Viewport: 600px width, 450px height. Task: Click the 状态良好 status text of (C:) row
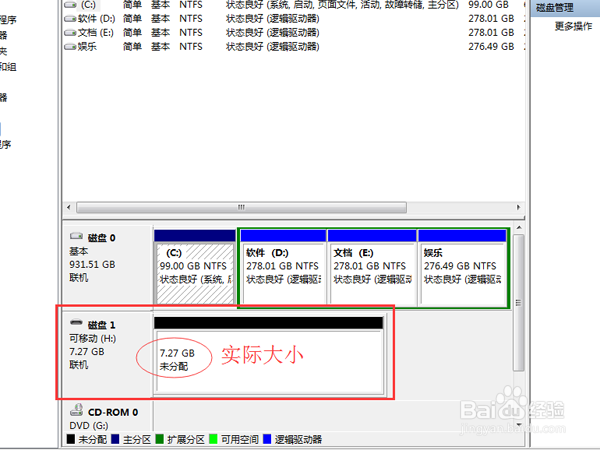pos(342,5)
